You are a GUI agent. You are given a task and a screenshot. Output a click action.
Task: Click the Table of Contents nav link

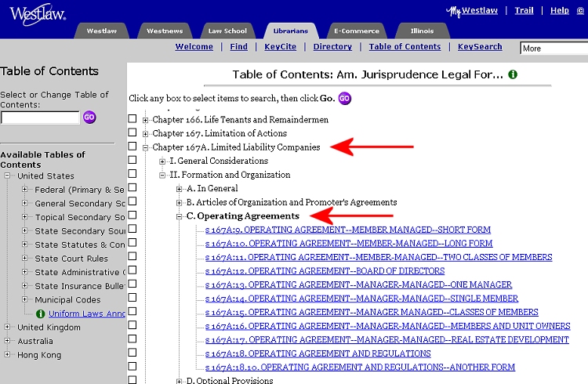coord(405,46)
